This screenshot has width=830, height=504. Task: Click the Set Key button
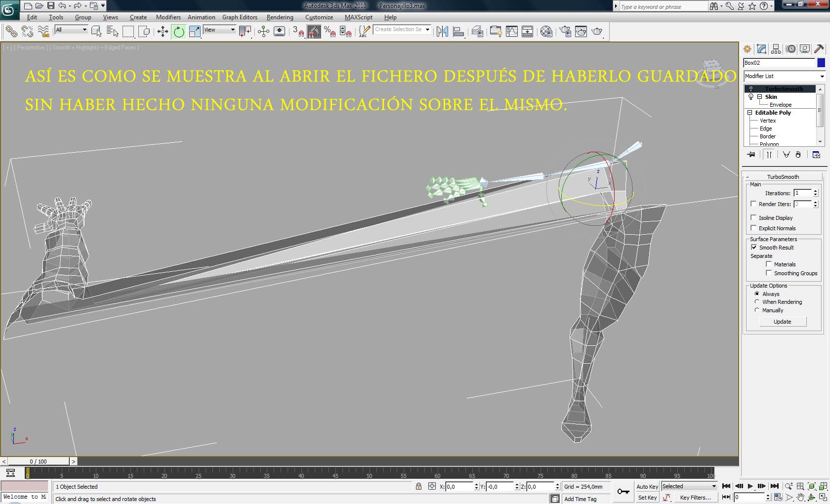pos(647,498)
